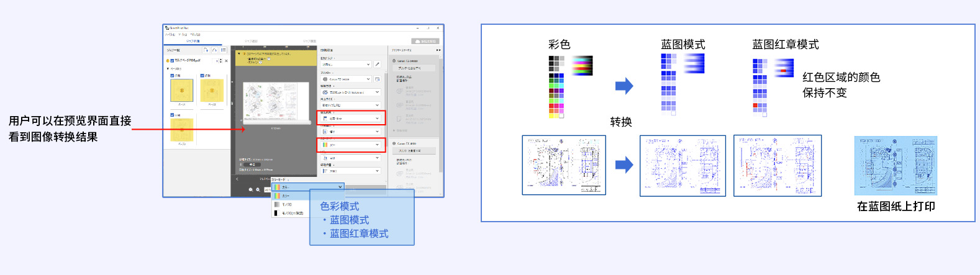Collapse the page list tree arrow
The height and width of the screenshot is (275, 980).
[x=168, y=68]
